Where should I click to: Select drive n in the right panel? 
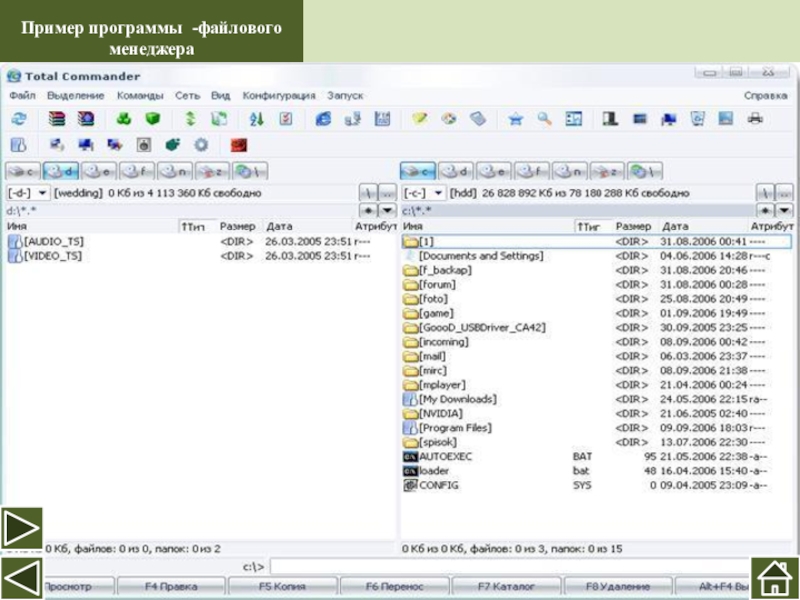pos(570,171)
